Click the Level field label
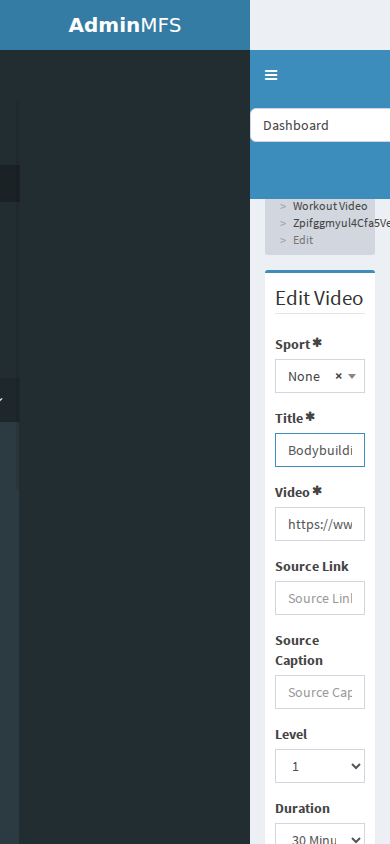 [x=291, y=734]
